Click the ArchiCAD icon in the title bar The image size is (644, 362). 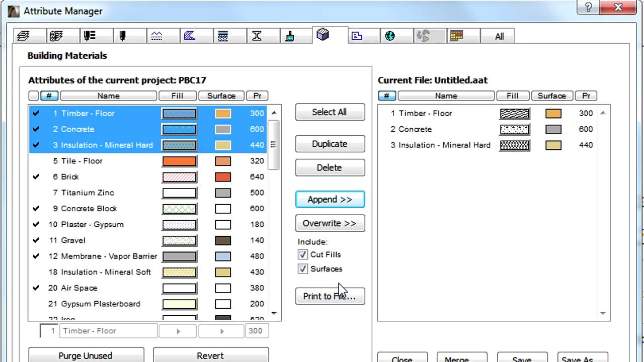click(15, 11)
